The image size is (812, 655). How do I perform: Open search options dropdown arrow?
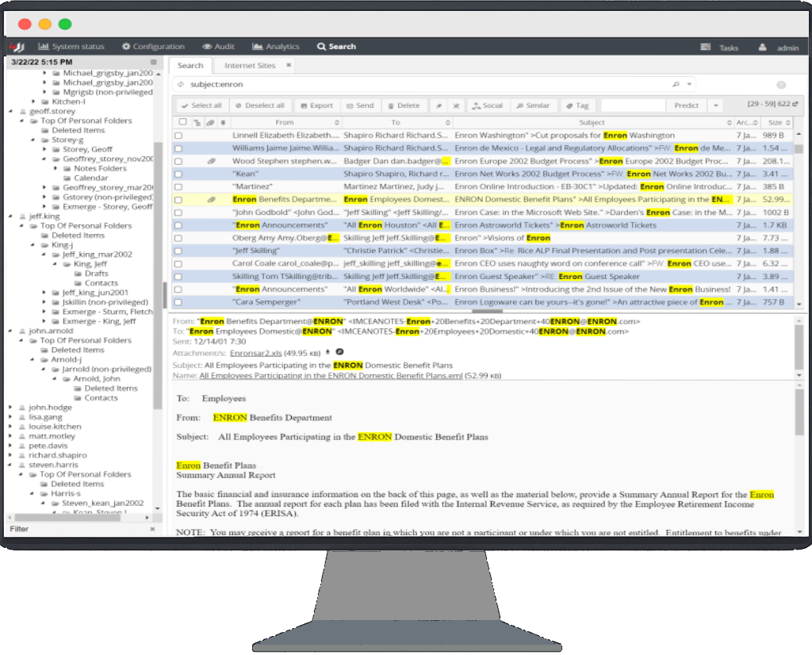click(x=689, y=84)
